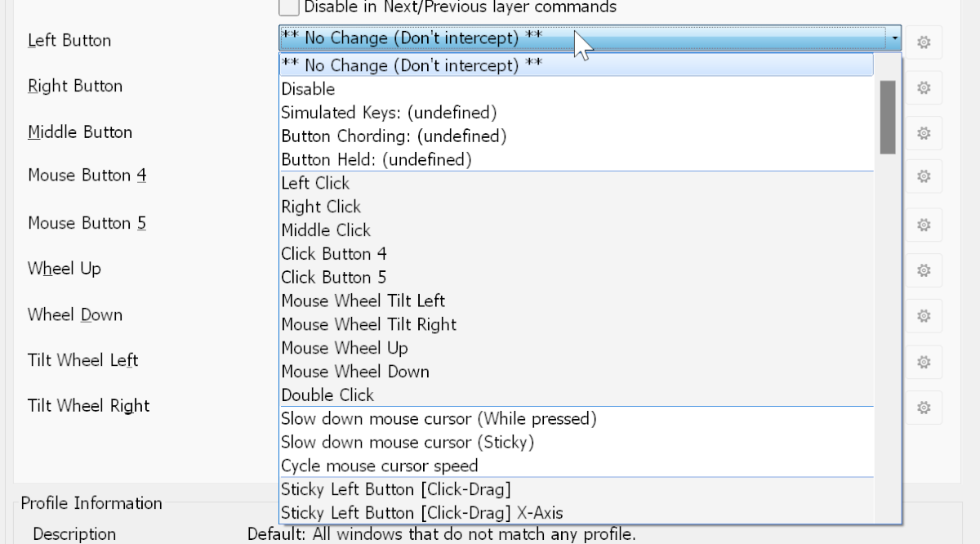The height and width of the screenshot is (544, 980).
Task: Toggle Disable in Next/Previous layer commands checkbox
Action: tap(288, 7)
